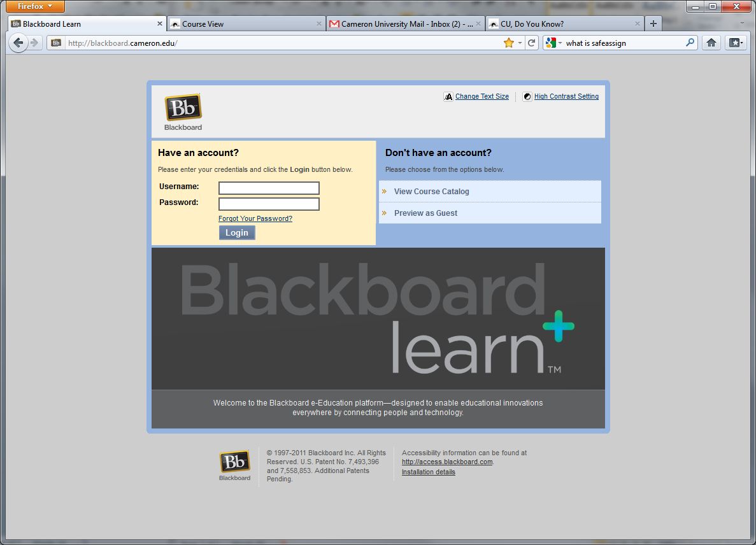Click the High Contrast Setting icon
This screenshot has height=545, width=756.
point(527,97)
